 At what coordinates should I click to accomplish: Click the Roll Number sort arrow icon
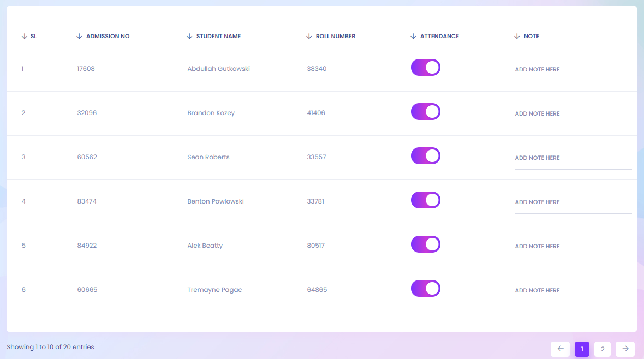pos(309,37)
